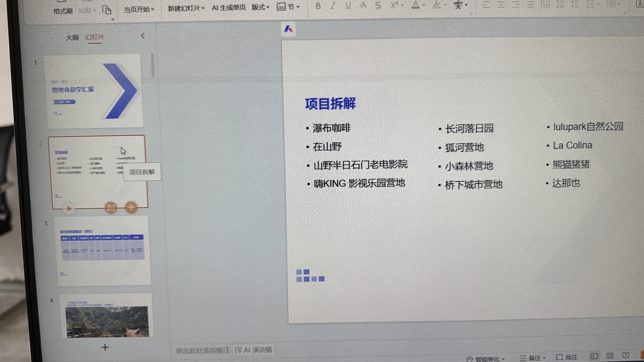Click the bullet text 狐河营地
This screenshot has height=362, width=644.
pyautogui.click(x=464, y=147)
